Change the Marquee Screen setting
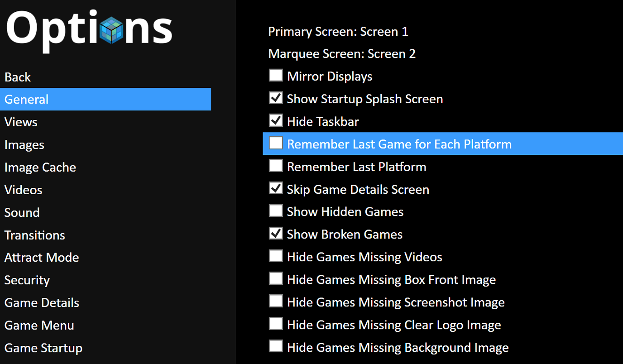 click(342, 54)
